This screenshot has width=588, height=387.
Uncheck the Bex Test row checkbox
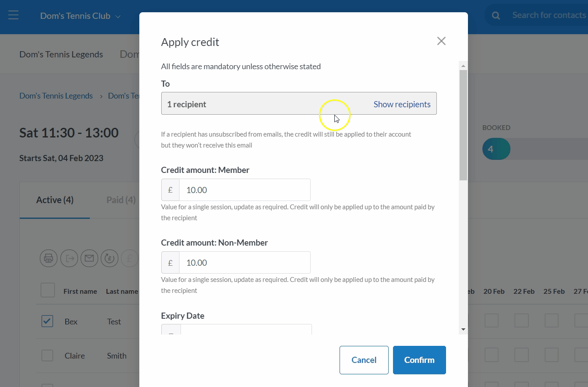click(x=47, y=321)
